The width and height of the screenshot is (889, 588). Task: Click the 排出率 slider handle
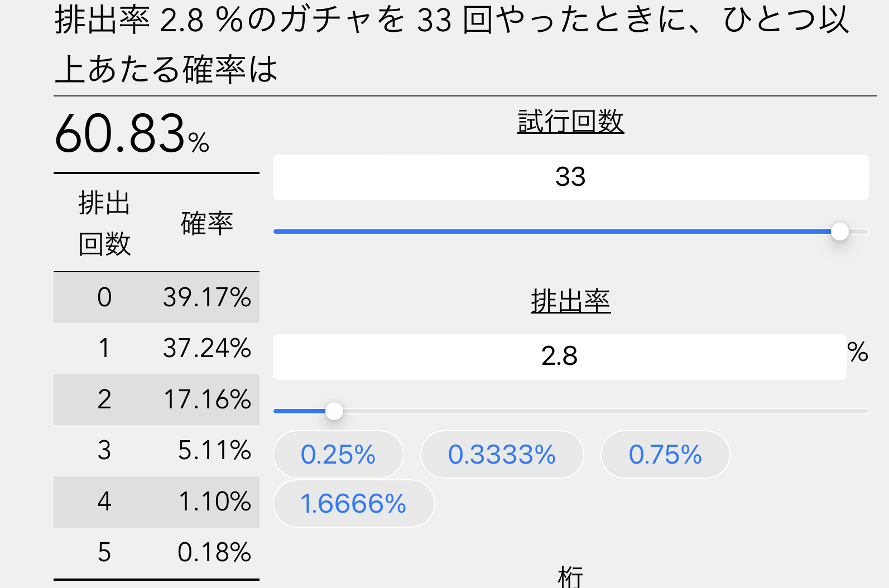click(x=334, y=412)
